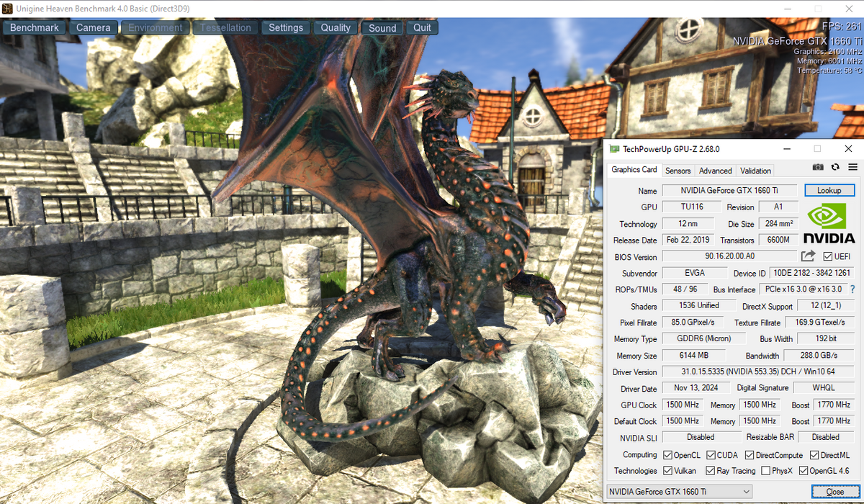Click the Unigine Heaven window icon

[x=7, y=8]
